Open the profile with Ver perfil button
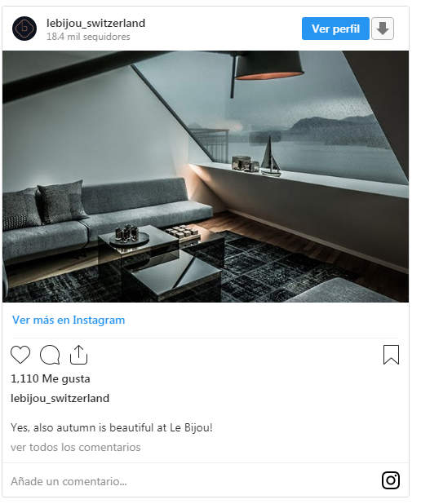421x504 pixels. coord(335,29)
